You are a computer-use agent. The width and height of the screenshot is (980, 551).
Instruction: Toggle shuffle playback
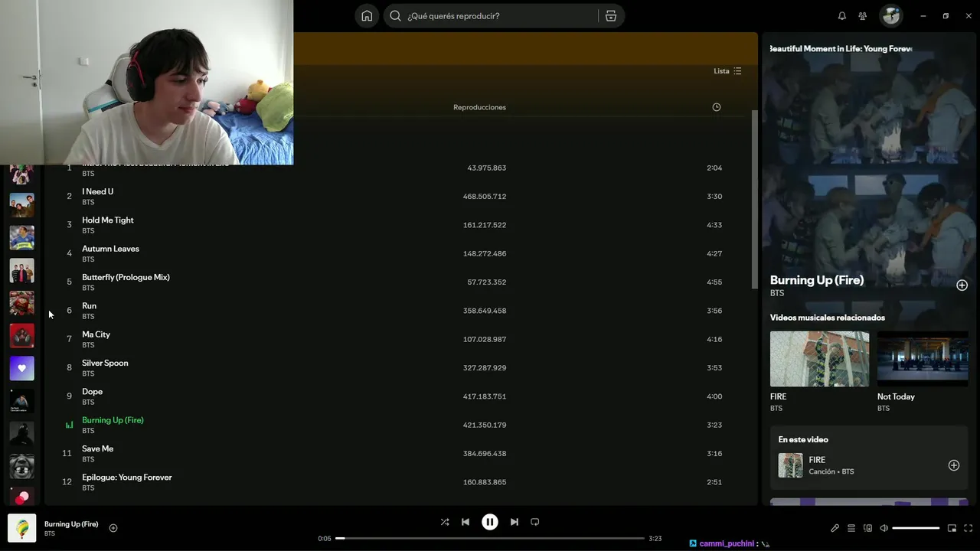click(445, 522)
